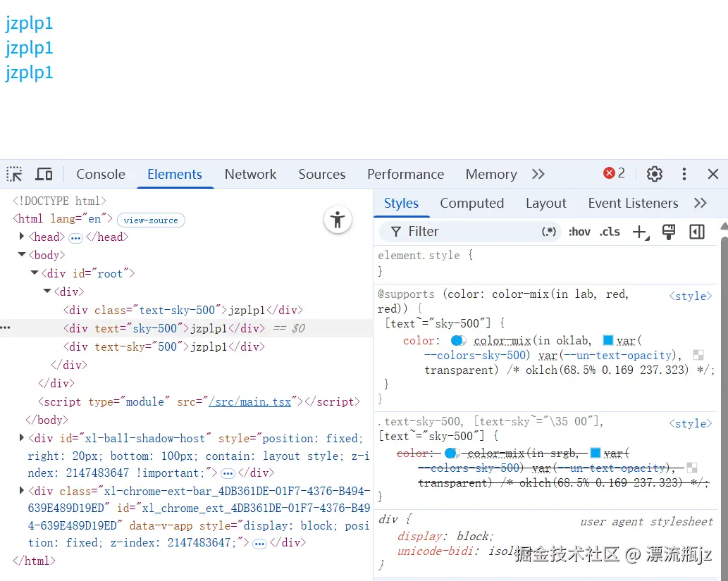Toggle the :hov element state panel
The width and height of the screenshot is (728, 581).
pos(579,232)
